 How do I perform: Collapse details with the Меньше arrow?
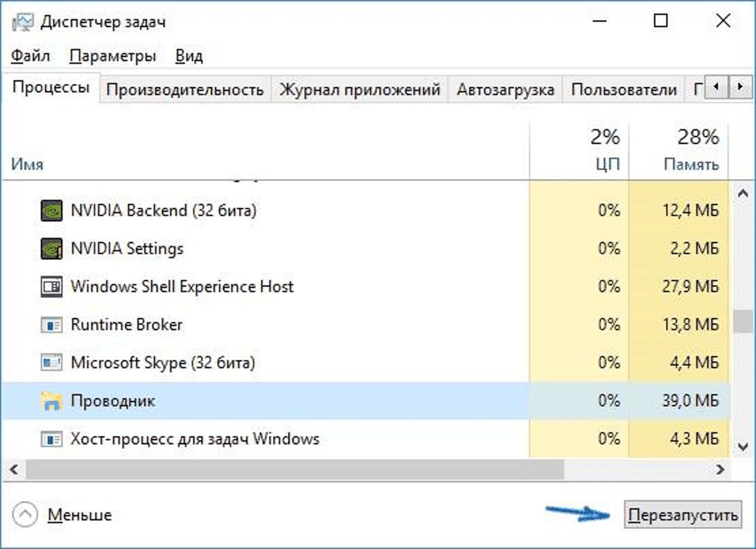point(25,515)
